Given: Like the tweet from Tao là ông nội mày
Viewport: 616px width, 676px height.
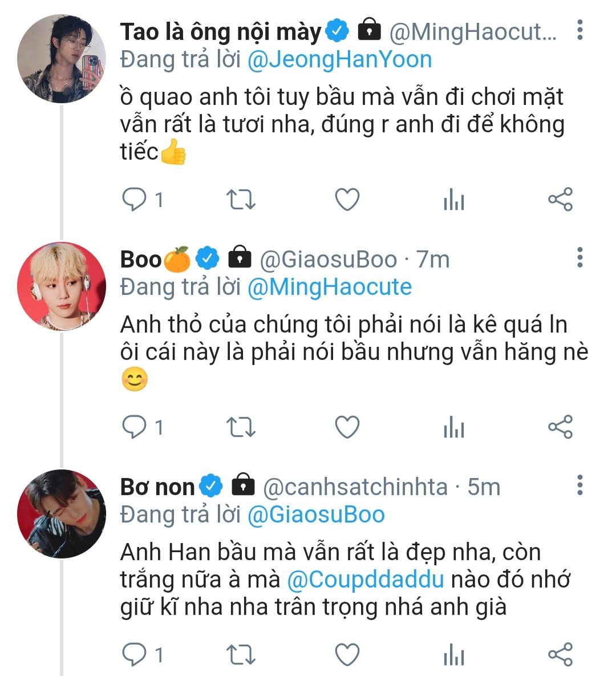Looking at the screenshot, I should click(347, 200).
